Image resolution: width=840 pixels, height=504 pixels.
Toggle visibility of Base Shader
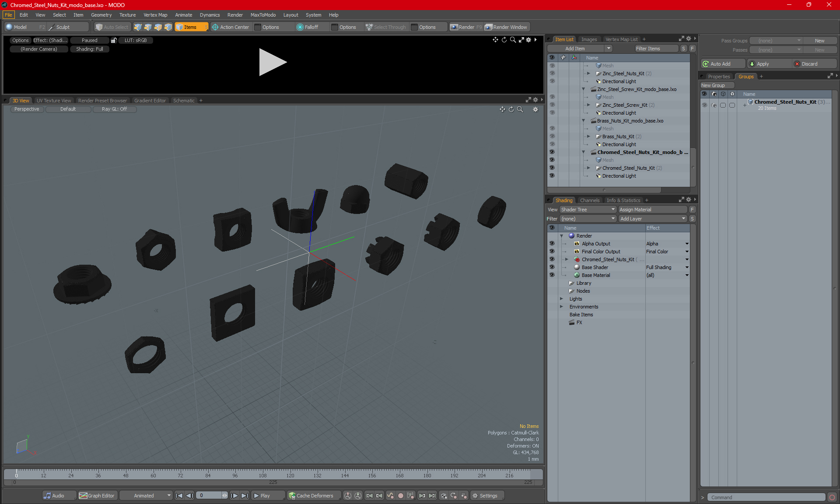click(552, 267)
